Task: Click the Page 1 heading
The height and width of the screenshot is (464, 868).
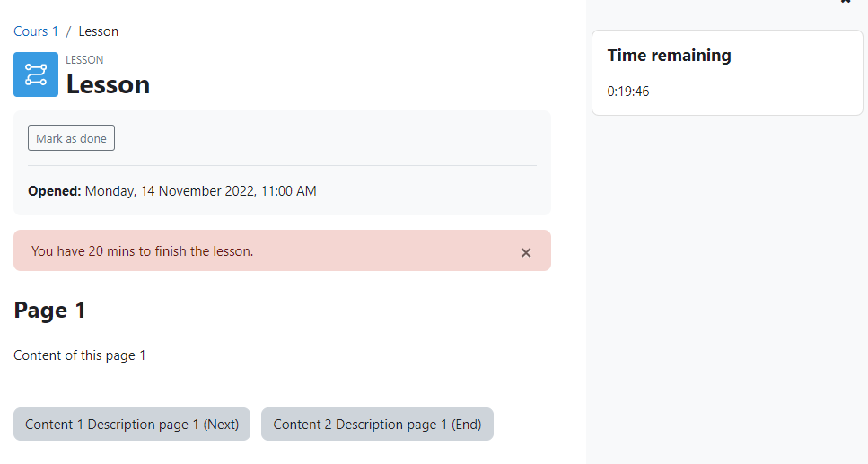Action: coord(50,310)
